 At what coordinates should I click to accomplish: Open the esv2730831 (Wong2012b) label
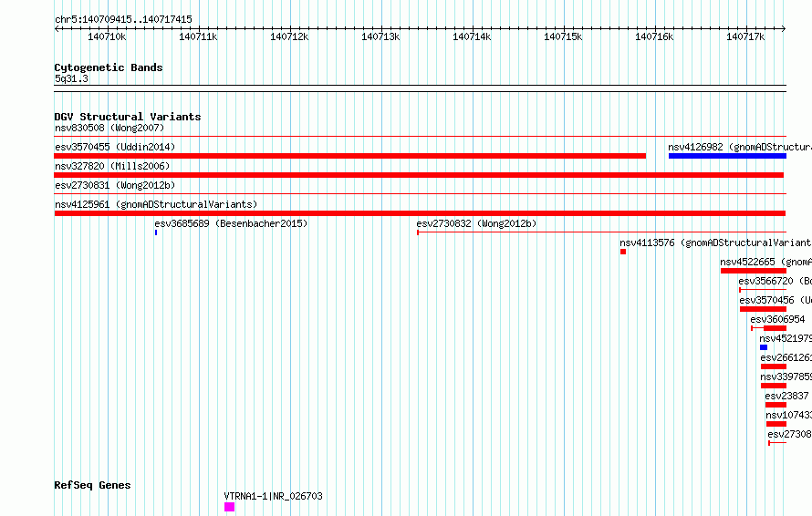tap(115, 185)
